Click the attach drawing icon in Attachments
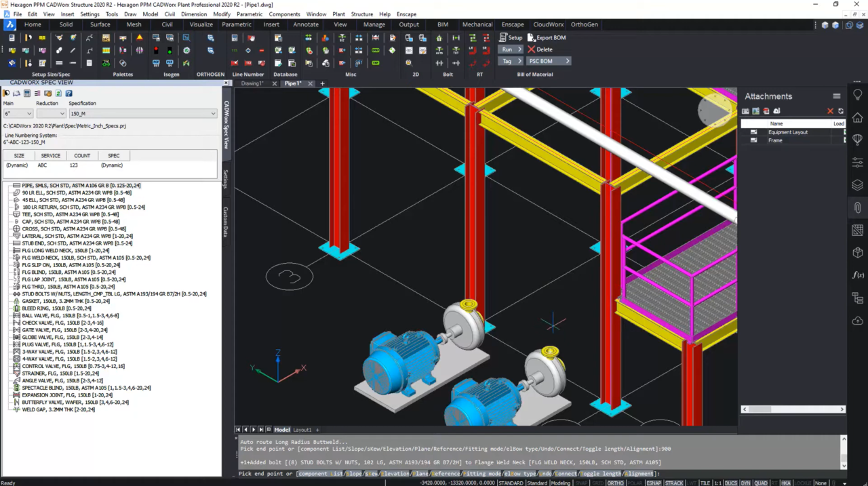The image size is (868, 486). click(x=745, y=111)
